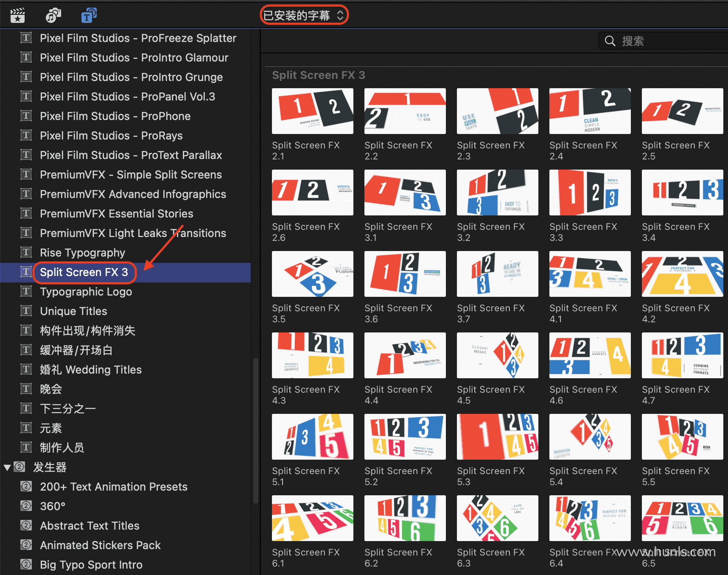Select Split Screen FX 3.3 thumbnail
Image resolution: width=728 pixels, height=575 pixels.
(590, 193)
